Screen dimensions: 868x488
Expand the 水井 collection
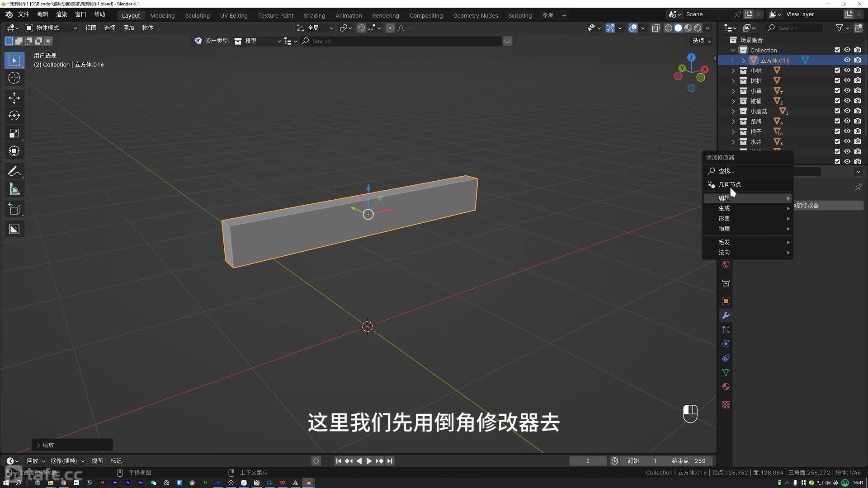pos(733,142)
